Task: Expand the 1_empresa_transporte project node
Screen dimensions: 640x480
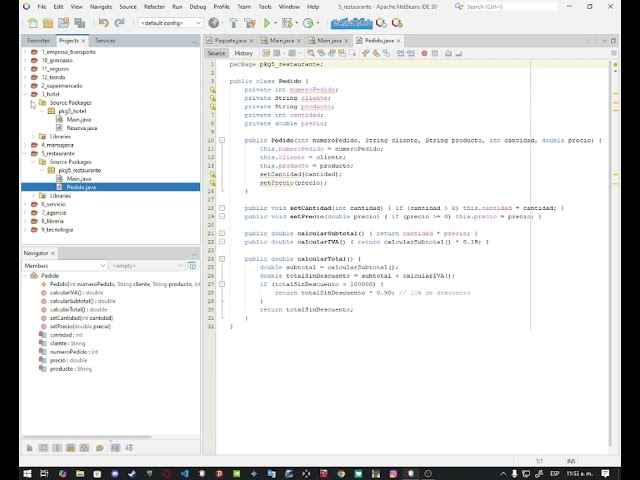Action: (x=25, y=52)
